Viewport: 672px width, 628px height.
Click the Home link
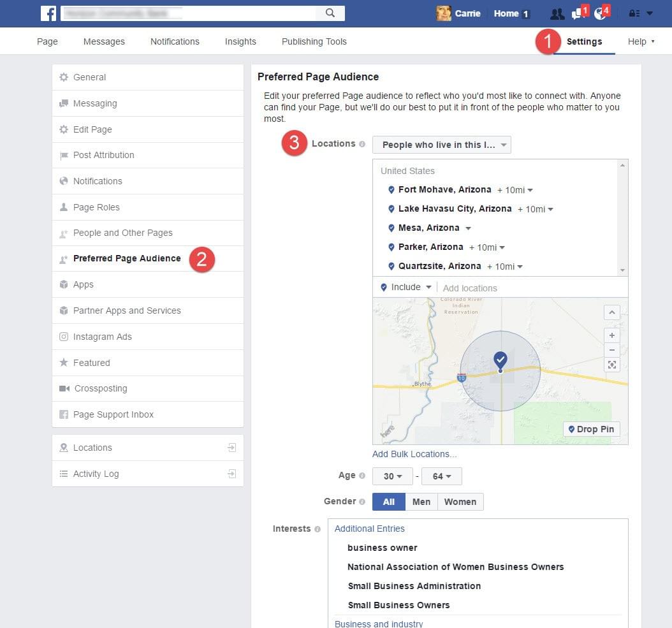click(506, 14)
